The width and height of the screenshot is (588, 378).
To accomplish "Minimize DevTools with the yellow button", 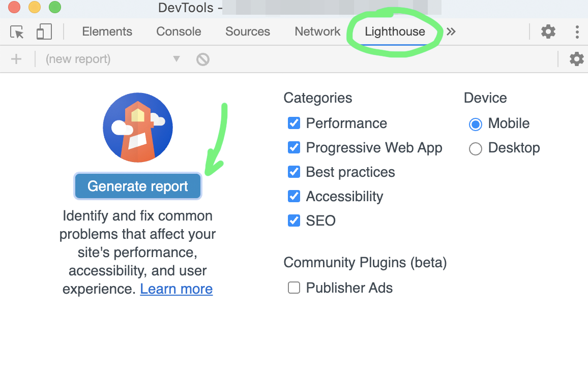I will [35, 7].
